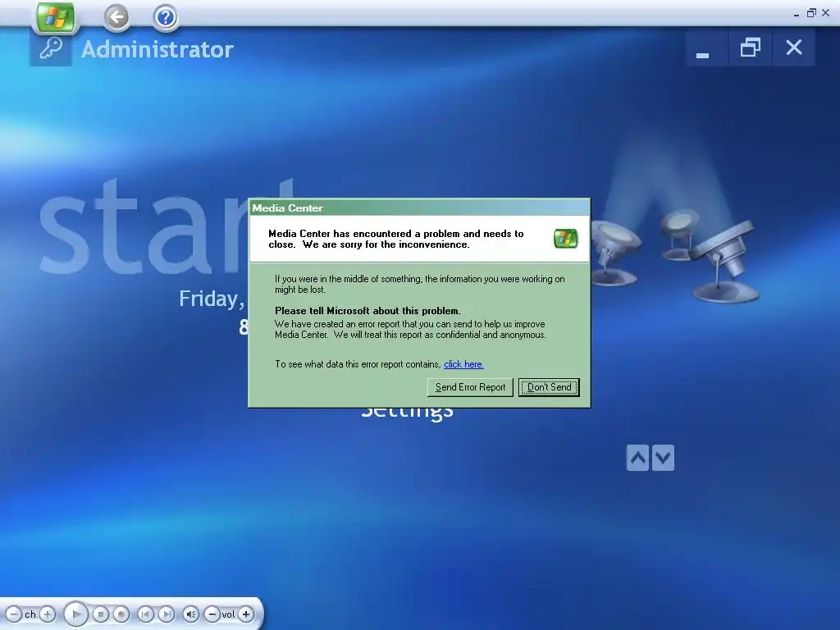Click the Media Center logo in the dialog

pyautogui.click(x=566, y=239)
